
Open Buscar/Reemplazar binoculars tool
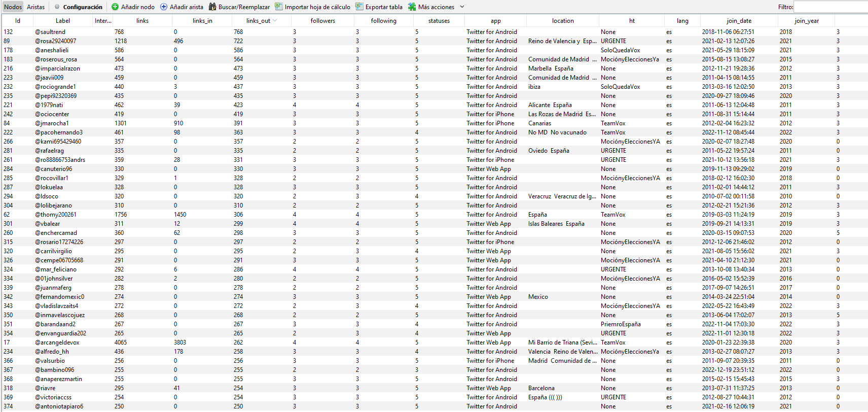pyautogui.click(x=239, y=7)
